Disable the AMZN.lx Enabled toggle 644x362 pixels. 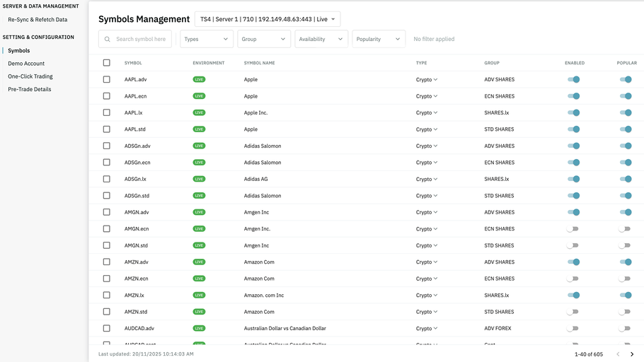[573, 295]
